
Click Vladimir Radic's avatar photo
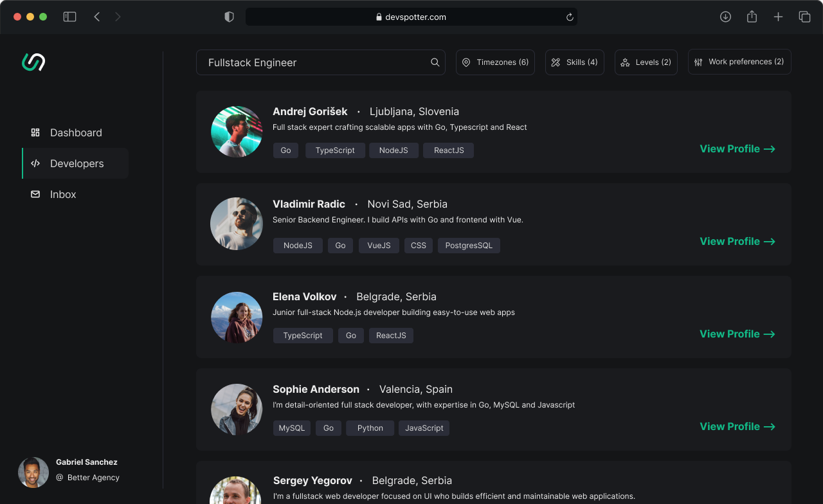point(237,224)
